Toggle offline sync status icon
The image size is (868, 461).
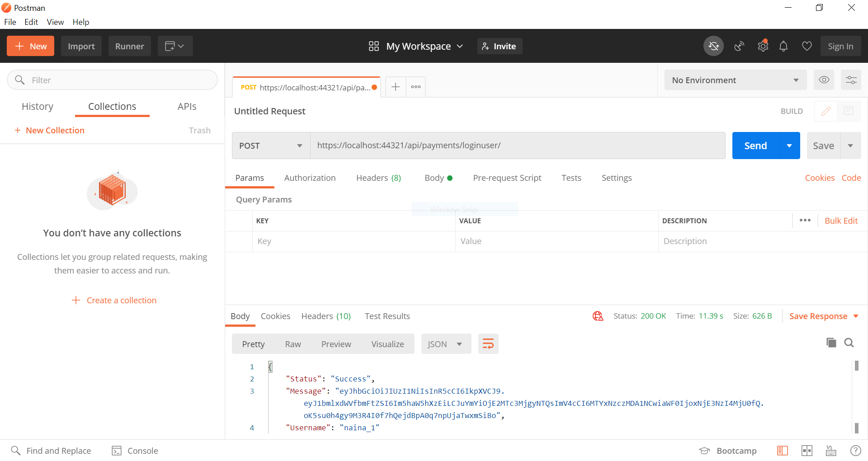(713, 46)
